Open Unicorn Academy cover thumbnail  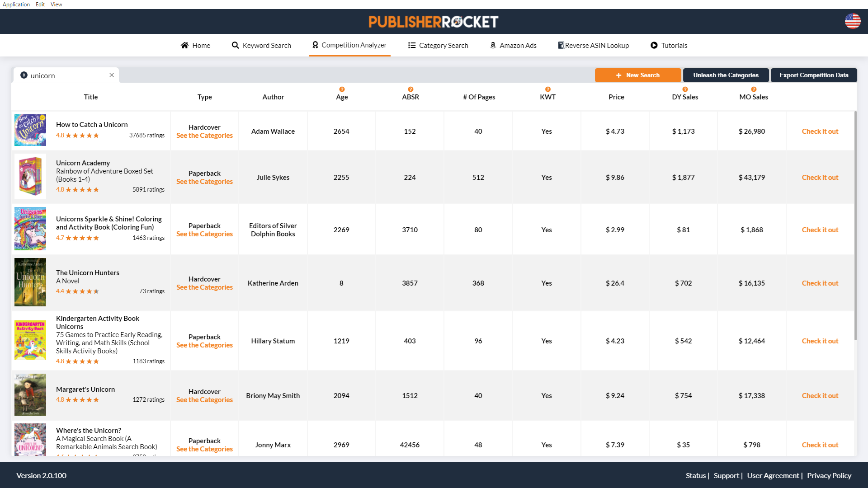(x=30, y=177)
